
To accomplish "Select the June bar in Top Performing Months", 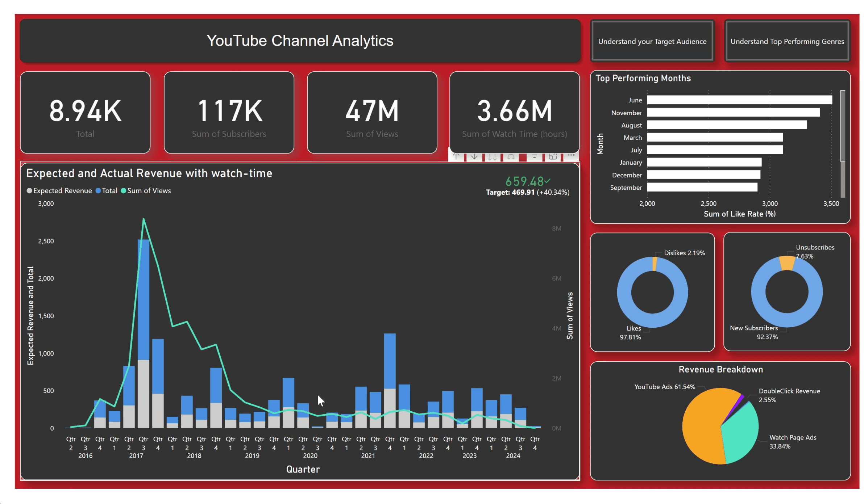I will pos(739,100).
